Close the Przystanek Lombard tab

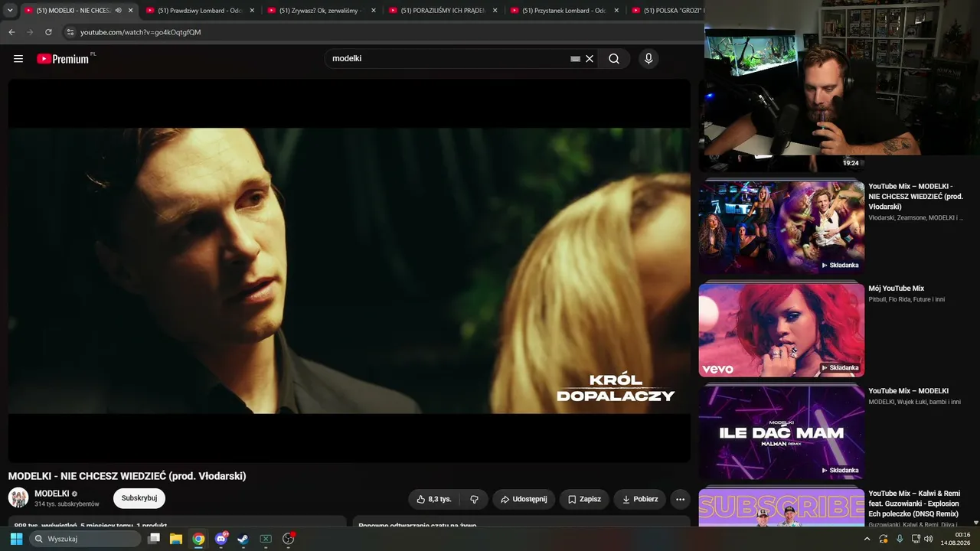click(616, 11)
